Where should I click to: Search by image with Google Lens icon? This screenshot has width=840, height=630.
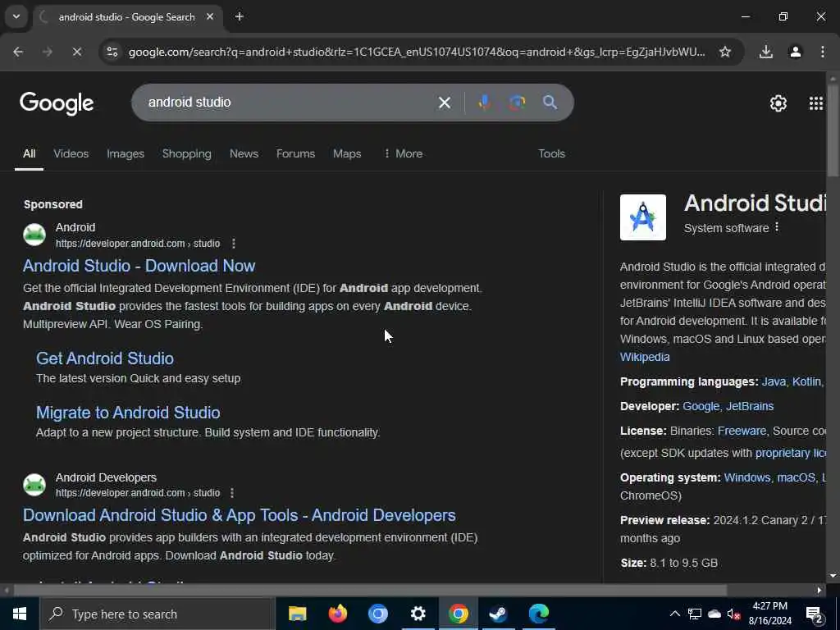coord(517,103)
